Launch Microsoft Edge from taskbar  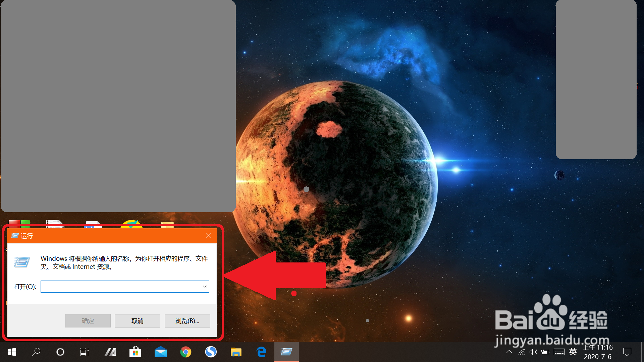(x=261, y=352)
